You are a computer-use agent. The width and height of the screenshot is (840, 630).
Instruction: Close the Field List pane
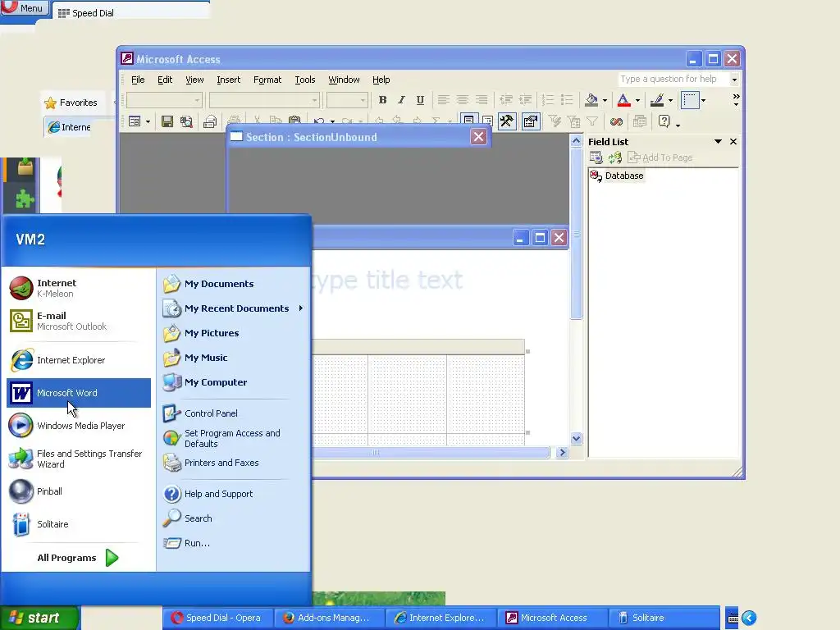[733, 141]
